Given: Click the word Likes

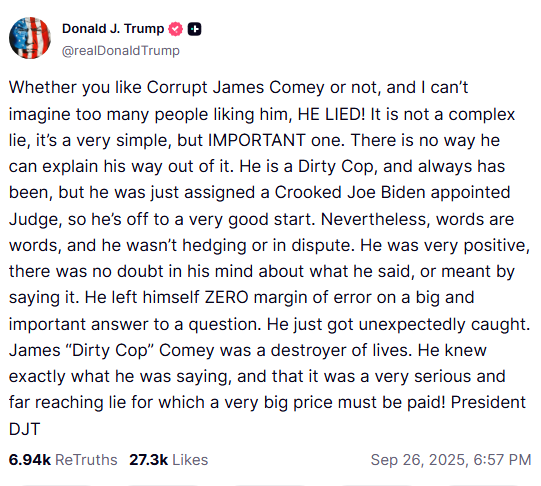Looking at the screenshot, I should 190,460.
